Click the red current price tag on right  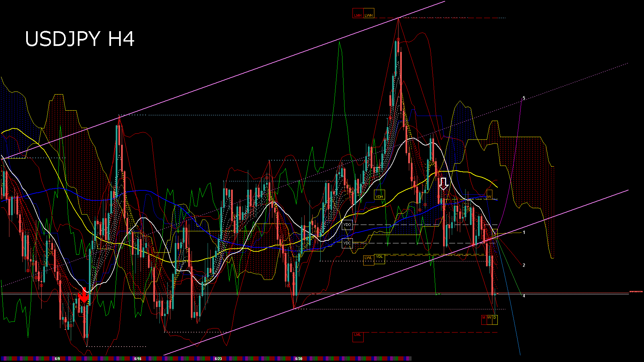point(636,292)
